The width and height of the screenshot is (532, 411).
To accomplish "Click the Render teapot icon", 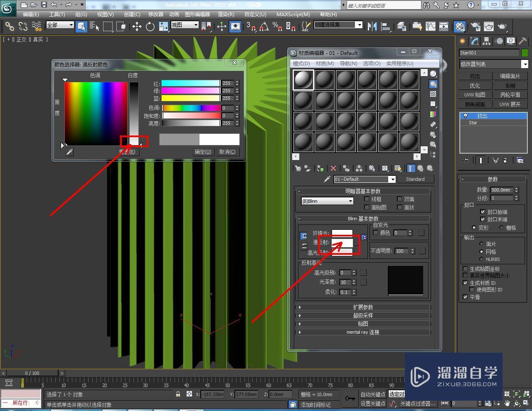I will pyautogui.click(x=502, y=27).
